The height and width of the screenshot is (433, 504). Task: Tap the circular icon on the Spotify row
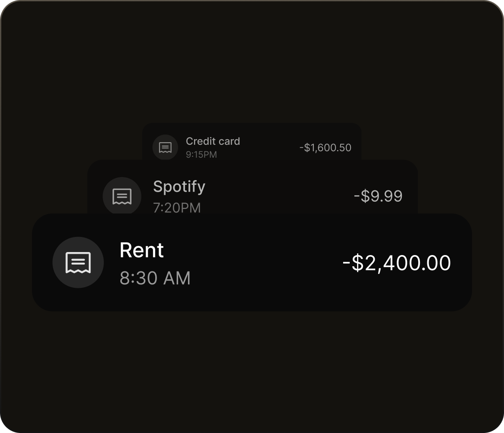tap(122, 196)
